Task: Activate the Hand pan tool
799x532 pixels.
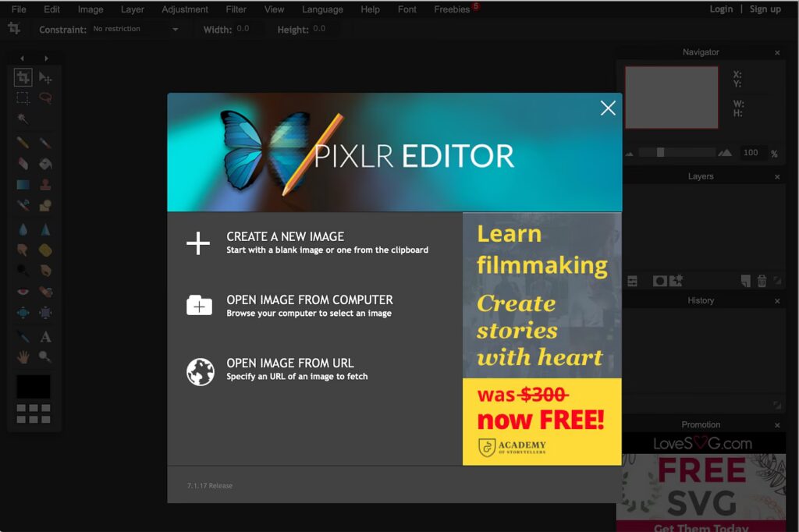Action: click(x=23, y=357)
